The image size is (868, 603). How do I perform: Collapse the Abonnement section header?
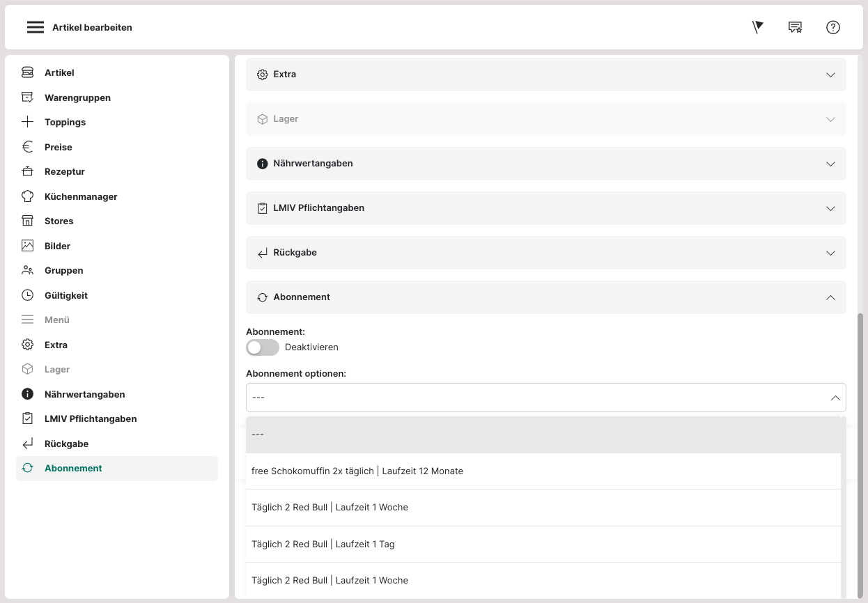tap(545, 297)
